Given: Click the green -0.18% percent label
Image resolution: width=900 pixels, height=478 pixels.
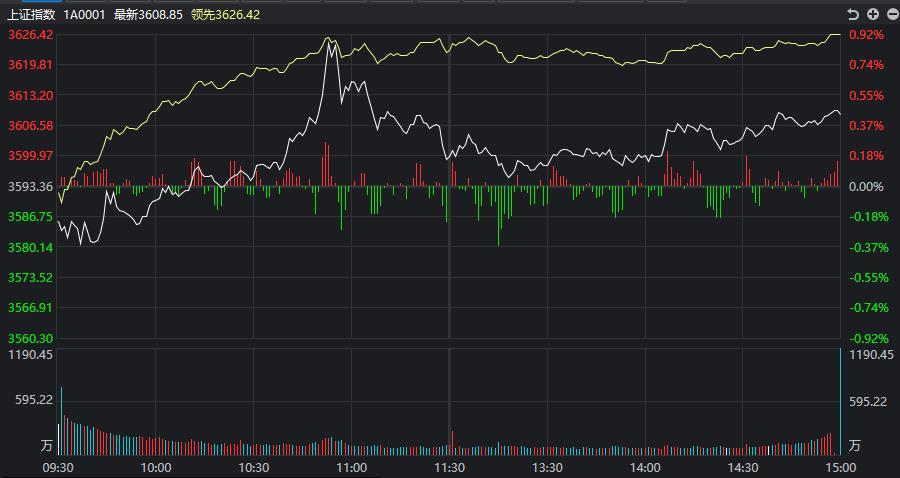Looking at the screenshot, I should point(867,216).
